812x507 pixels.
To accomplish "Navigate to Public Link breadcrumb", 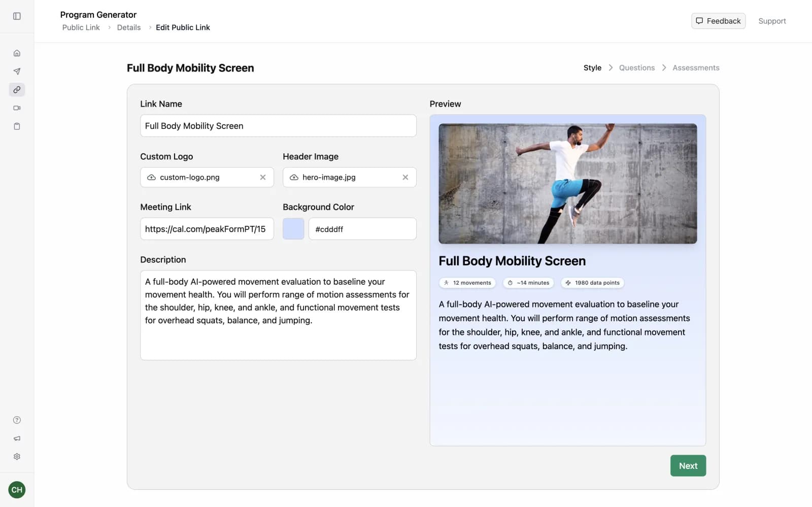I will 81,27.
